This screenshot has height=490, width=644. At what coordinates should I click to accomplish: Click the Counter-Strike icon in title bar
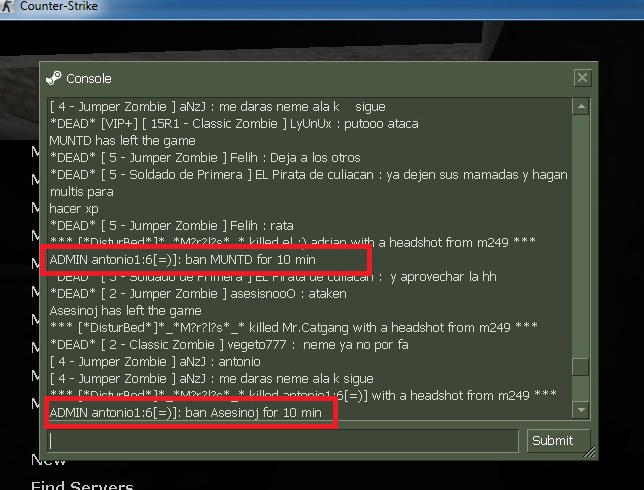click(x=7, y=6)
